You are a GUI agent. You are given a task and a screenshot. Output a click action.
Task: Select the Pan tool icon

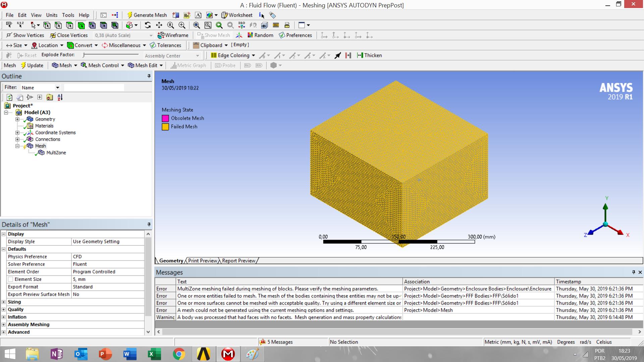point(159,25)
